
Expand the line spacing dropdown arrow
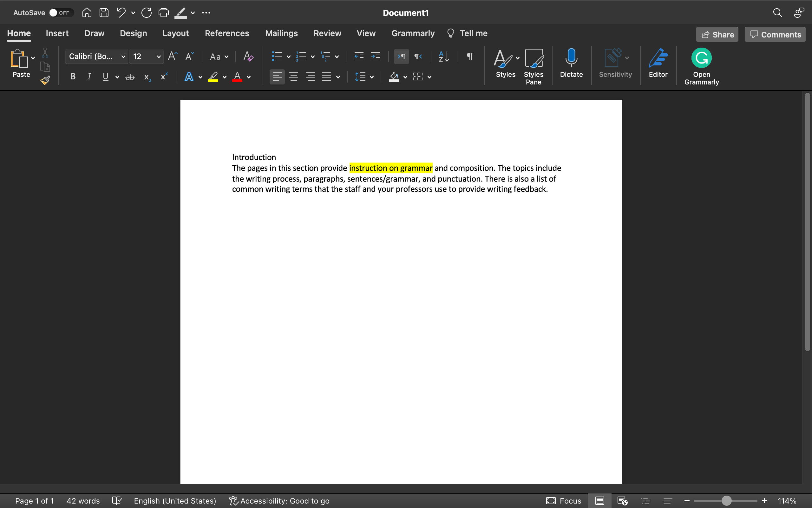371,77
